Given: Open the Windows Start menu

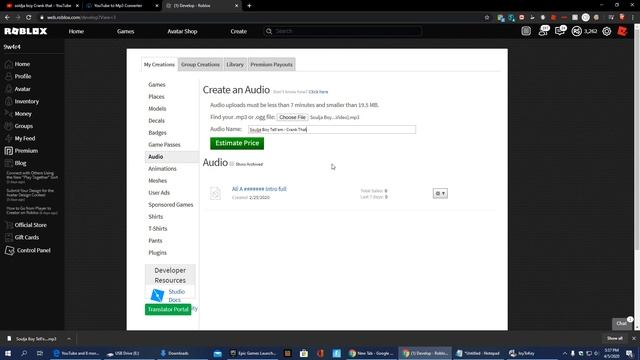Looking at the screenshot, I should point(7,353).
